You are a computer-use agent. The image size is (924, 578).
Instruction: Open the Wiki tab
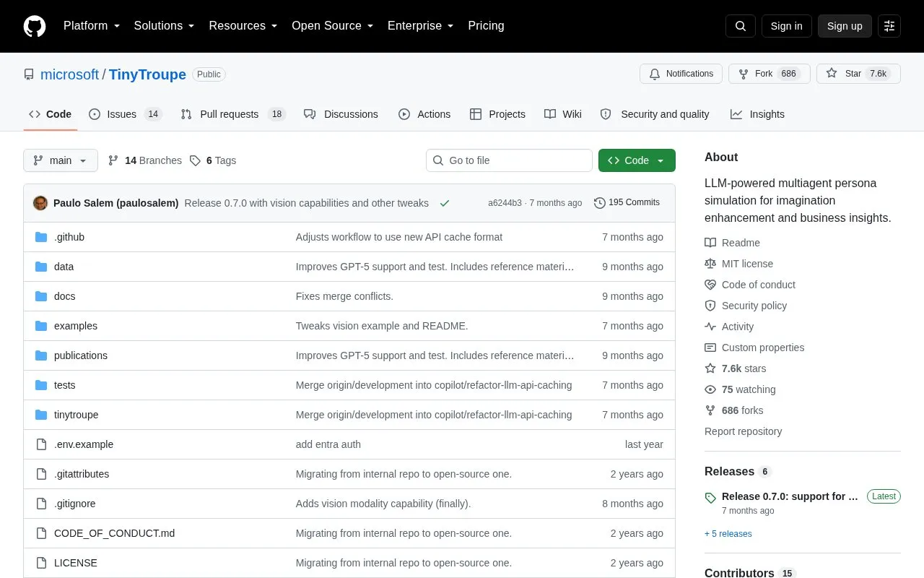coord(563,114)
